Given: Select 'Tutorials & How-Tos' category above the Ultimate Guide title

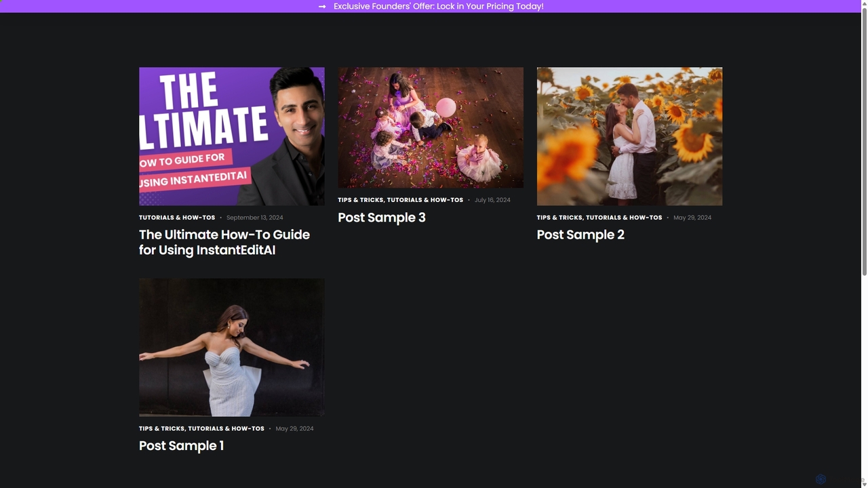Looking at the screenshot, I should [177, 218].
